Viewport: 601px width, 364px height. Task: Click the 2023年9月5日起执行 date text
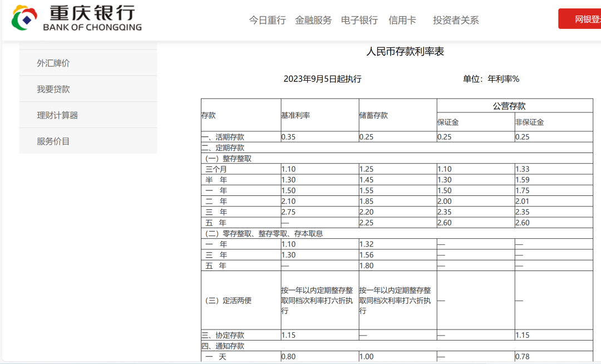point(322,79)
